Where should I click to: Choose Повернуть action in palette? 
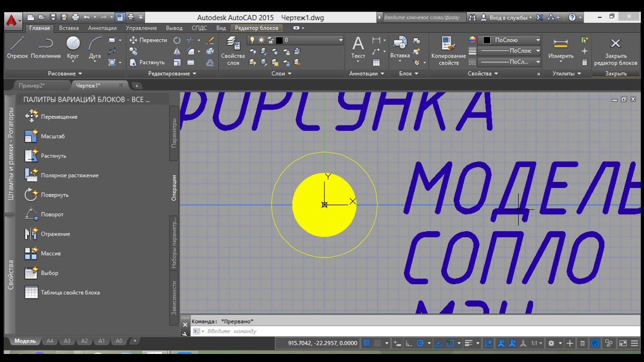click(x=47, y=195)
